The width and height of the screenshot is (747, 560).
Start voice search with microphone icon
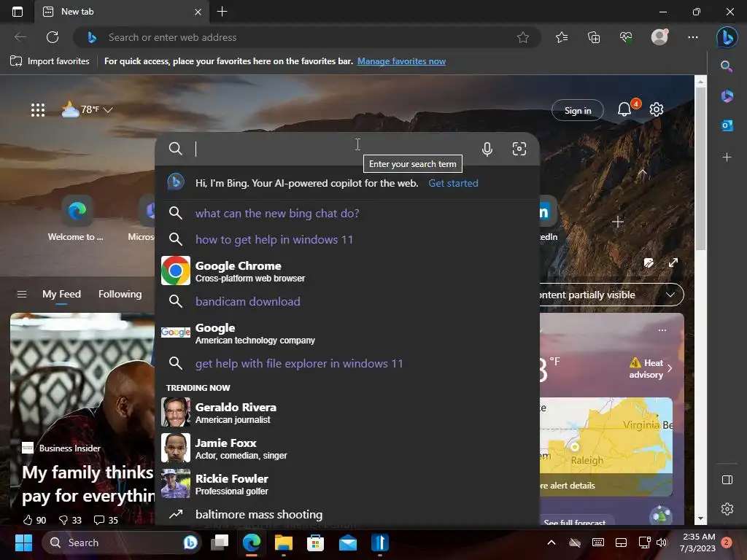[x=487, y=149]
